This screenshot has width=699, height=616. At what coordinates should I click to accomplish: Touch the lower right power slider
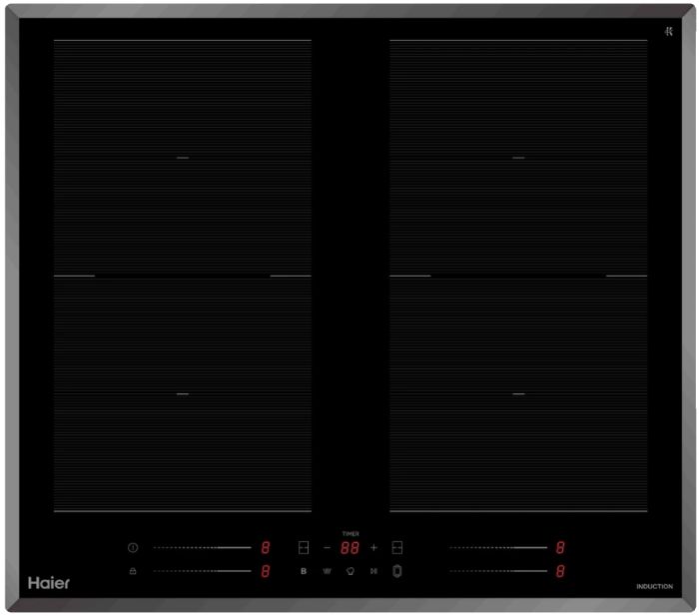click(497, 571)
